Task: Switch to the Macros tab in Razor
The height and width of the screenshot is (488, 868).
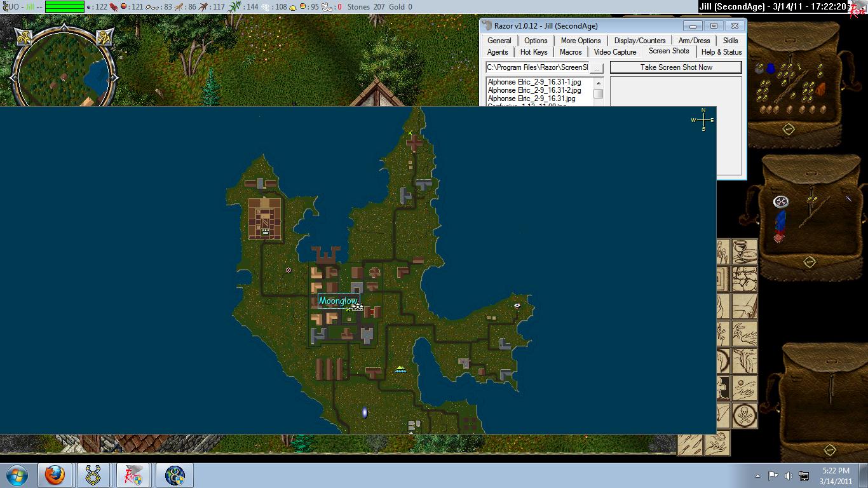Action: [x=570, y=52]
